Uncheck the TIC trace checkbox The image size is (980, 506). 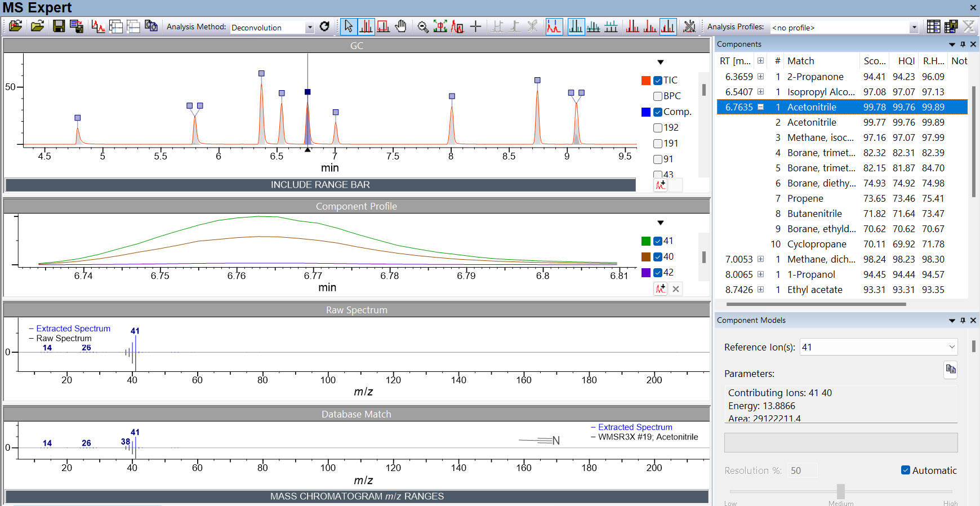[657, 81]
